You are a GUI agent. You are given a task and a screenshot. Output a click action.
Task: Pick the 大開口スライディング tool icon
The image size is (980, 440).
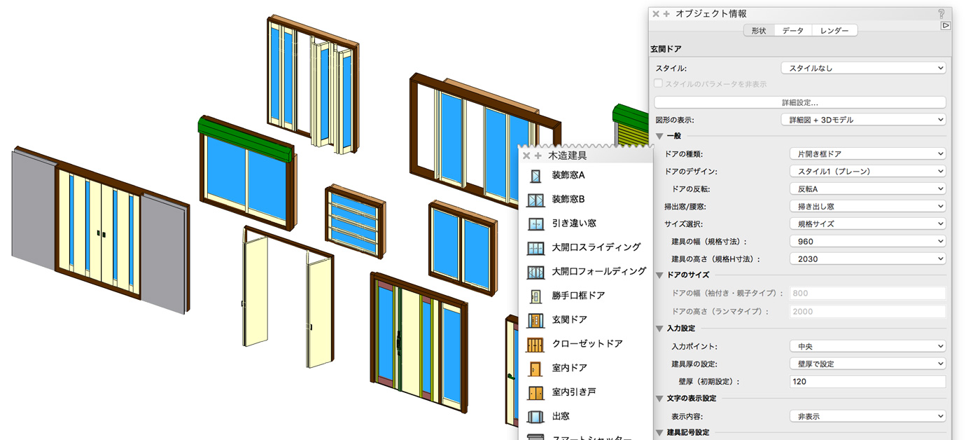pos(535,248)
